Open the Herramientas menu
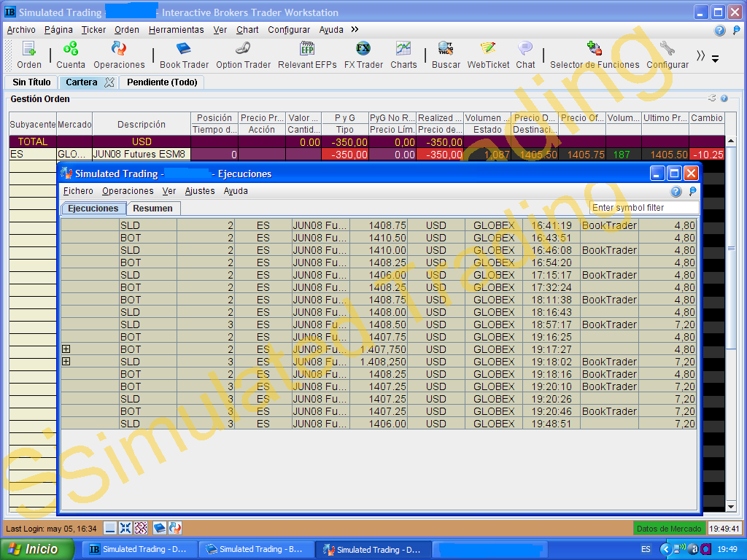747x560 pixels. 176,30
